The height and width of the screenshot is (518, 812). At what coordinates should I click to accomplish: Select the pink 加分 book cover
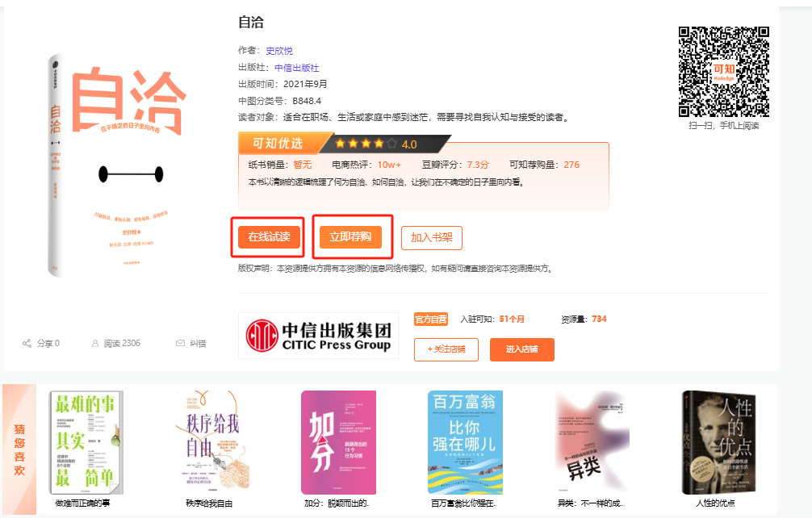coord(339,442)
